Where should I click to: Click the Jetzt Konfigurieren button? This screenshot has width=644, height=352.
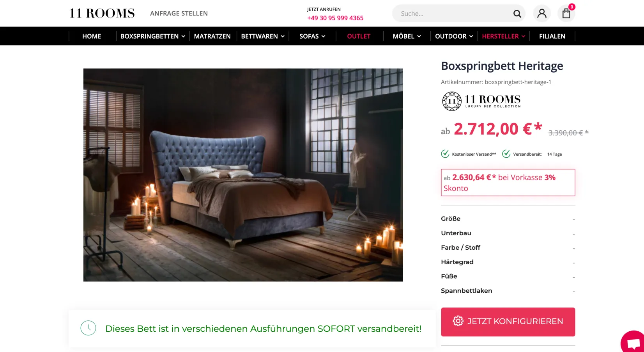(508, 322)
